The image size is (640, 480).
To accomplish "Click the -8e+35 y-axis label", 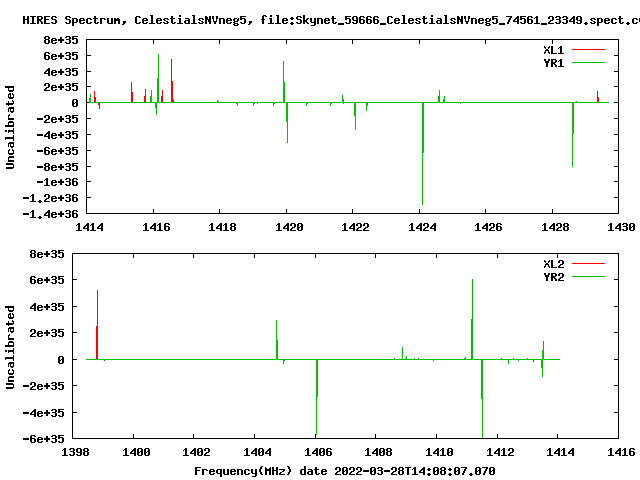I will [x=58, y=167].
